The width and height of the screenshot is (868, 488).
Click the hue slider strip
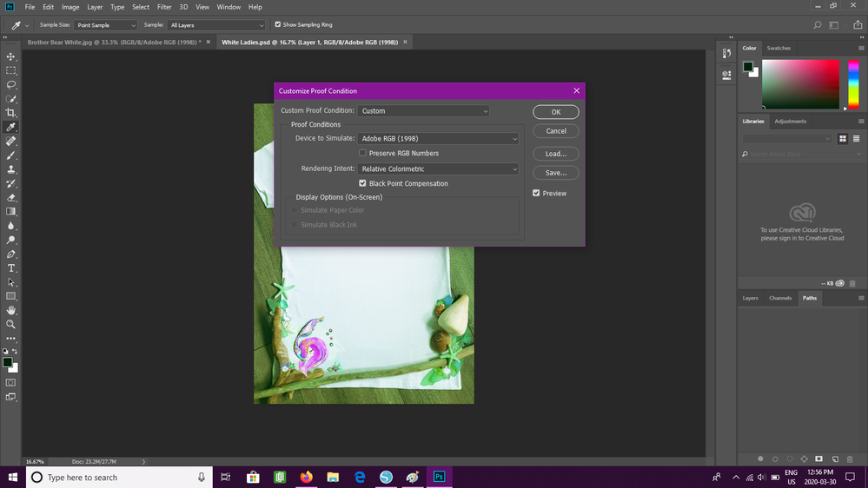[x=853, y=84]
